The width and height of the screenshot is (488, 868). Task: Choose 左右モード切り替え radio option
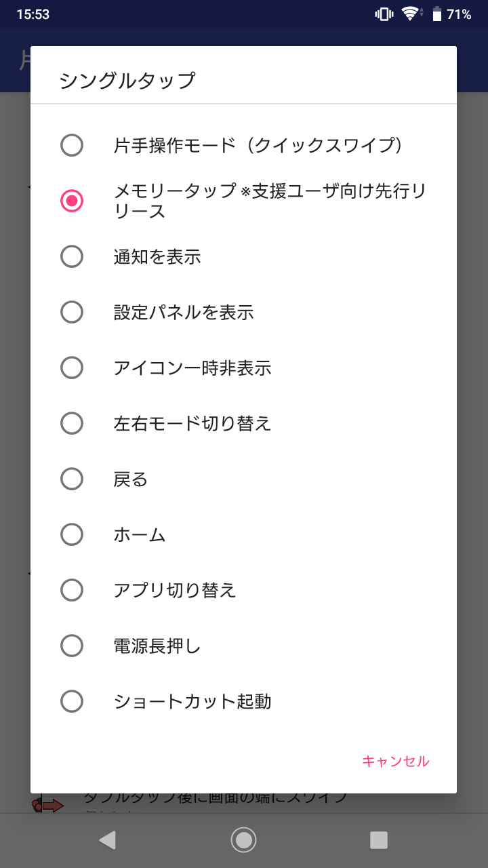coord(72,423)
